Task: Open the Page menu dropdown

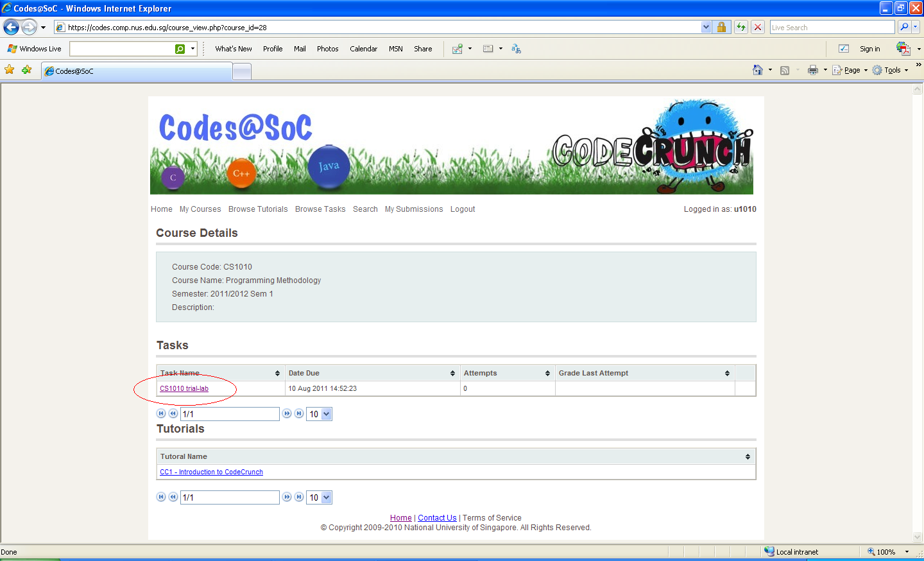Action: pyautogui.click(x=850, y=70)
